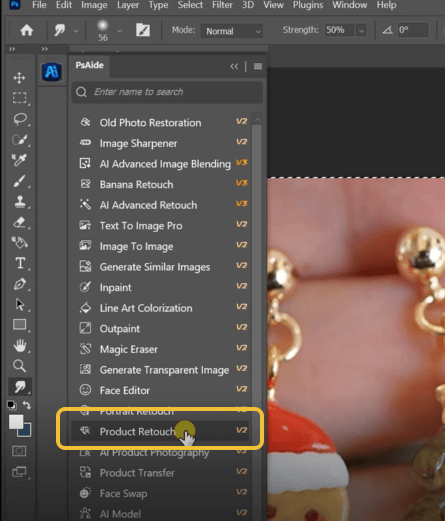This screenshot has width=445, height=521.
Task: Select the Pen tool
Action: pyautogui.click(x=19, y=284)
